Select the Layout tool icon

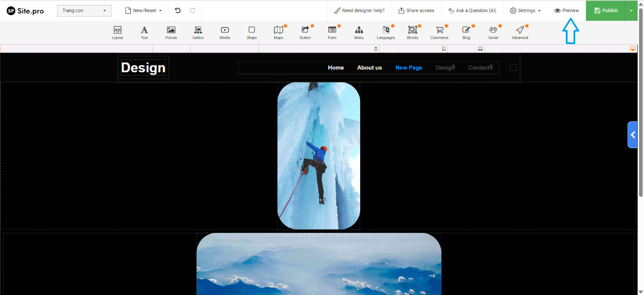click(x=117, y=32)
